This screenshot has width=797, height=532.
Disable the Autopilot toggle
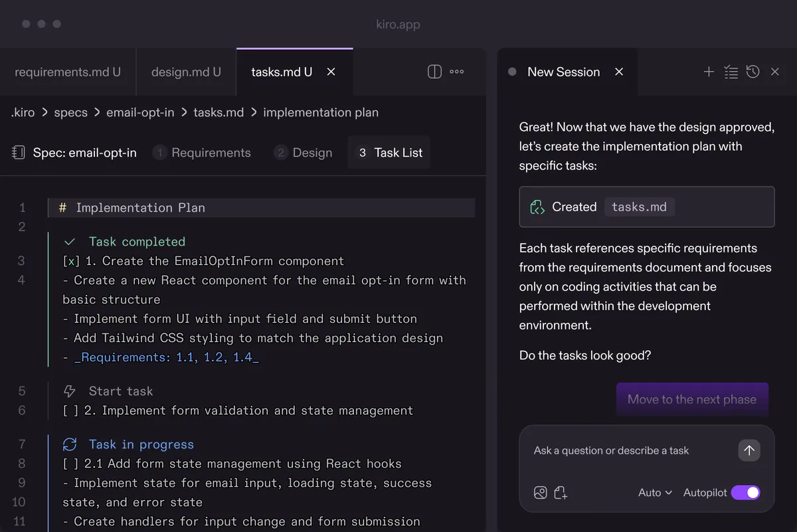[x=746, y=492]
